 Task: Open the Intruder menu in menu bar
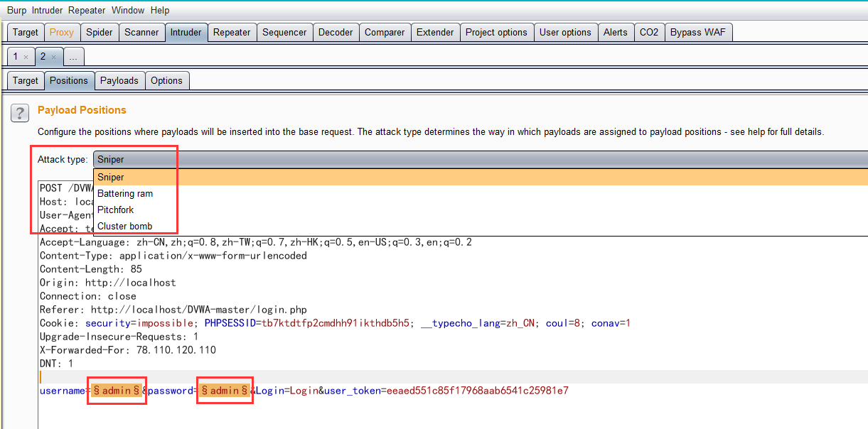[47, 11]
